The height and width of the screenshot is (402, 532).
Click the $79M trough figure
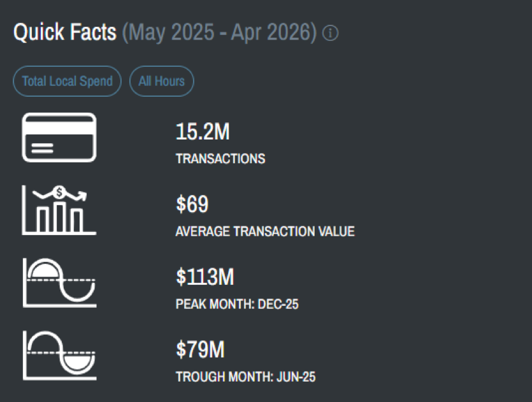pos(200,349)
